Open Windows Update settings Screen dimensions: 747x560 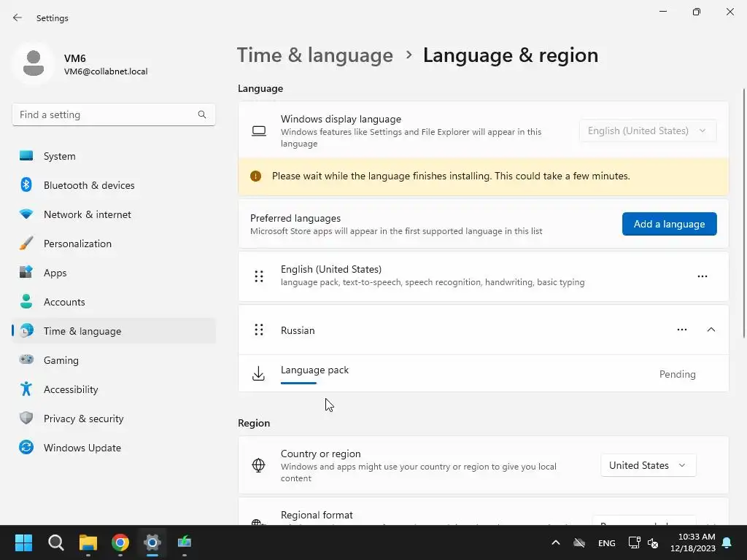pyautogui.click(x=114, y=448)
